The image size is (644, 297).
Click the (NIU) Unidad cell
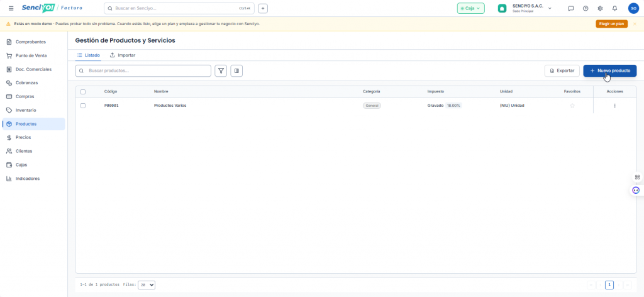[512, 106]
